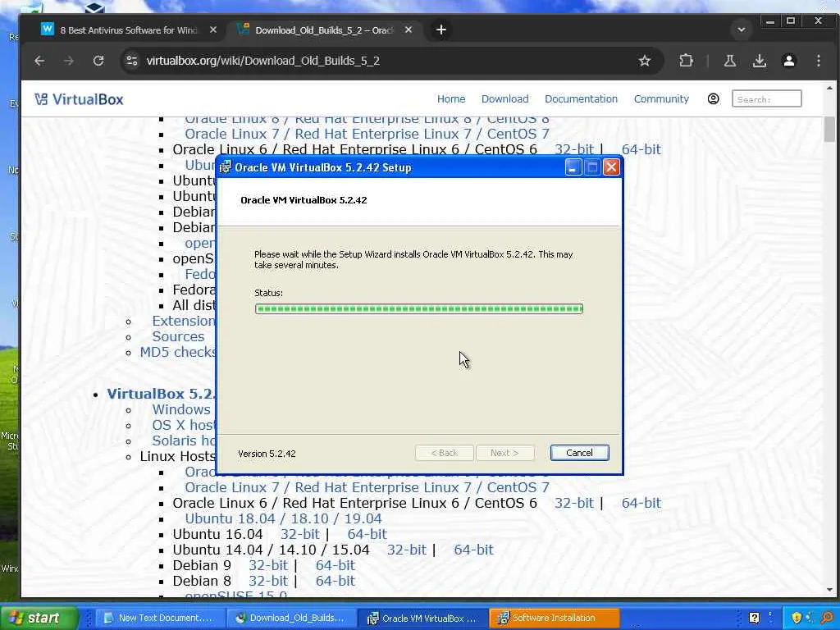The image size is (840, 630).
Task: Select the Download_Old_Builds_5_2 tab
Action: [324, 30]
